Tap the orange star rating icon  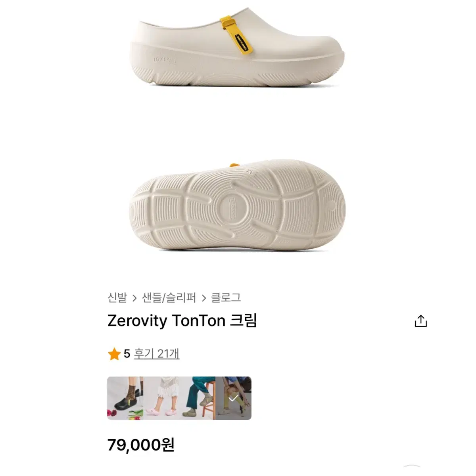114,353
